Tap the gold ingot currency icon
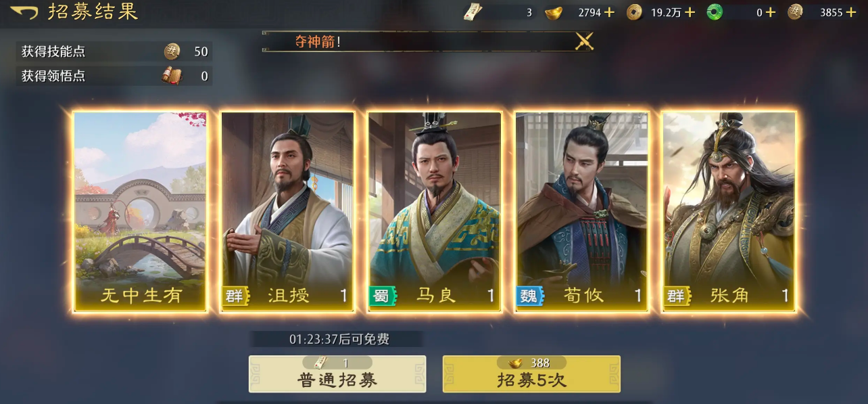This screenshot has height=404, width=868. (x=554, y=12)
